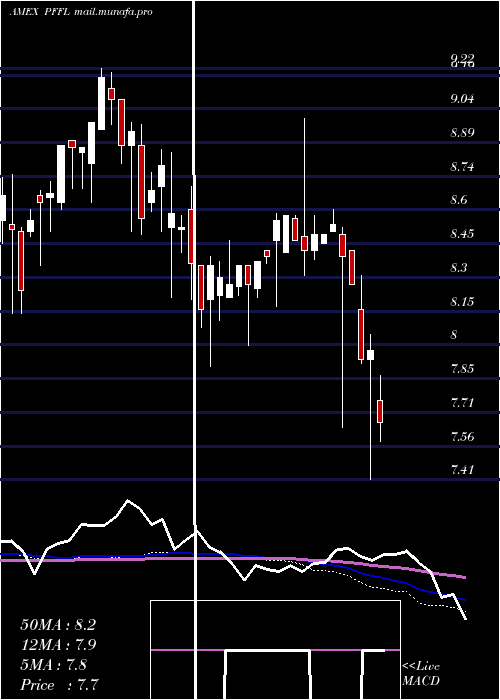Select the 8.89 price level label

tap(462, 133)
